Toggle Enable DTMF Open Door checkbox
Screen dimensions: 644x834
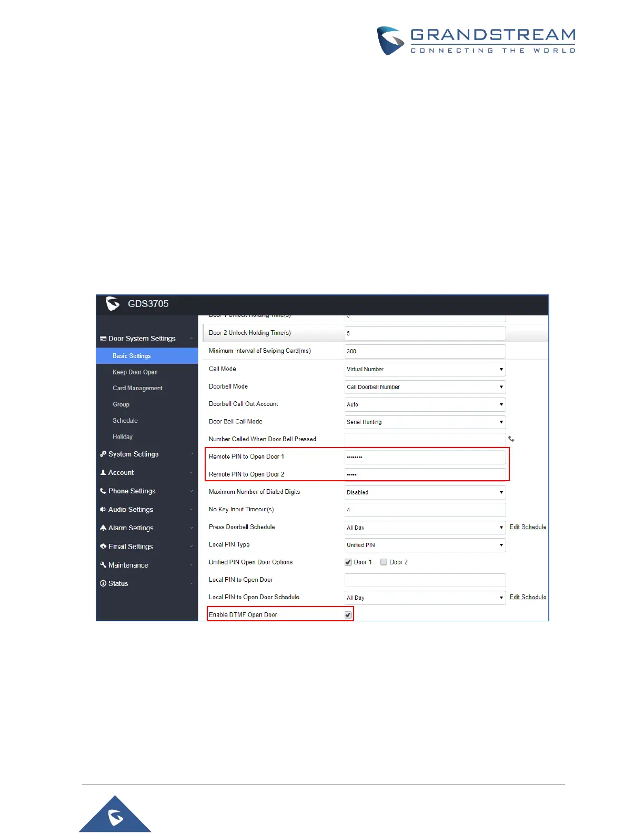[348, 615]
